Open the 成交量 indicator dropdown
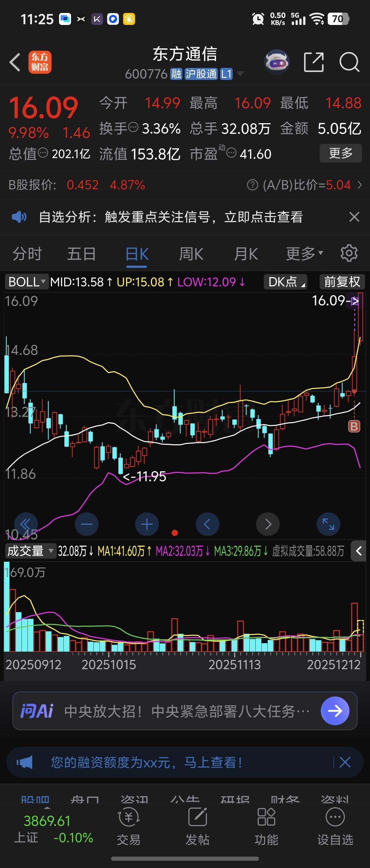The image size is (370, 868). [31, 551]
